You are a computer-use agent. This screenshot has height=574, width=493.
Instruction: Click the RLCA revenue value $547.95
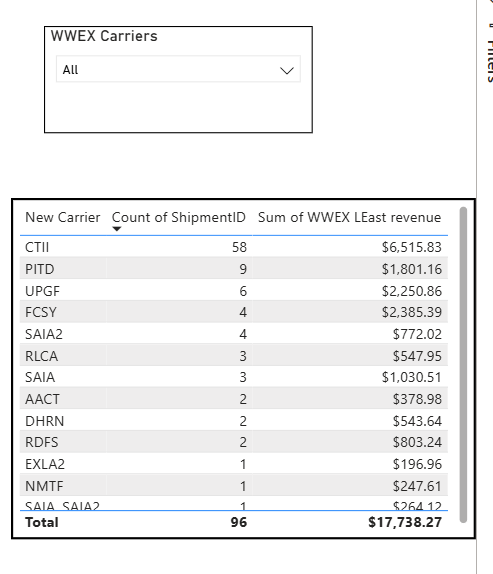coord(417,356)
